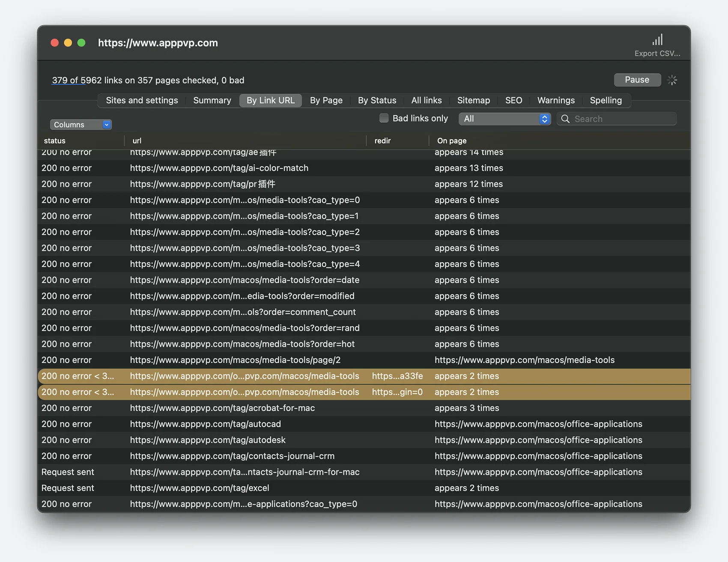The height and width of the screenshot is (562, 728).
Task: Select the media-tools?cao_type=1 url row
Action: tap(244, 216)
